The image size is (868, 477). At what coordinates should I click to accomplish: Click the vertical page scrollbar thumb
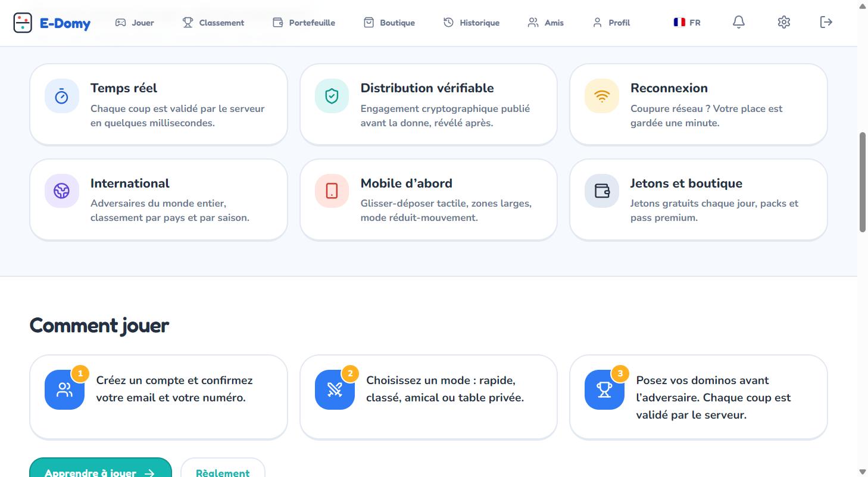coord(863,182)
